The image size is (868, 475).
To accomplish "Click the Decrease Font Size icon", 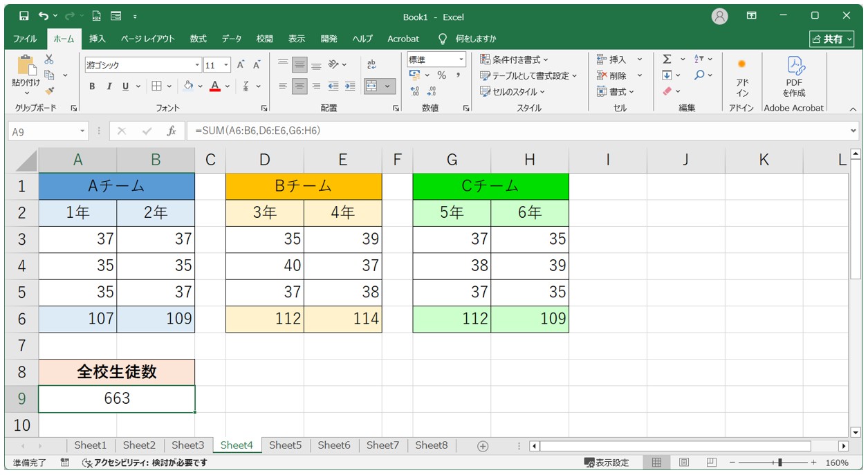I will pyautogui.click(x=257, y=65).
